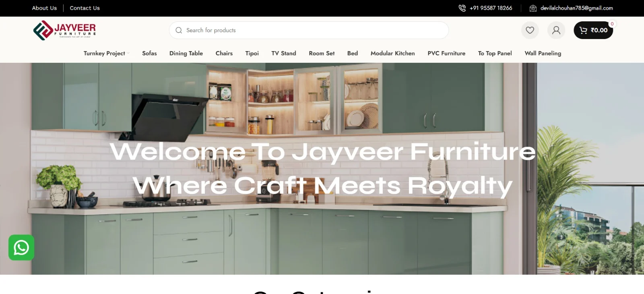The image size is (644, 294).
Task: Click the email envelope icon
Action: [533, 8]
